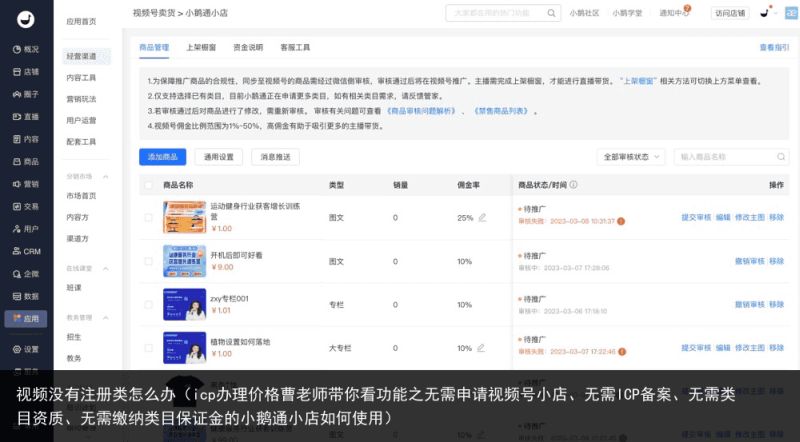Image resolution: width=800 pixels, height=442 pixels.
Task: Click the 访问店铺 button
Action: tap(730, 13)
